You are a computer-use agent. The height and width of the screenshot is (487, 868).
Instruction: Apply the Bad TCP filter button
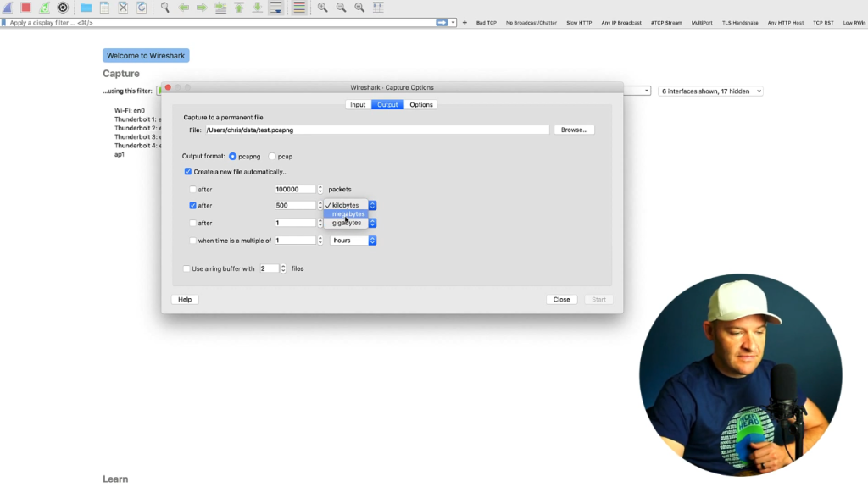(486, 23)
